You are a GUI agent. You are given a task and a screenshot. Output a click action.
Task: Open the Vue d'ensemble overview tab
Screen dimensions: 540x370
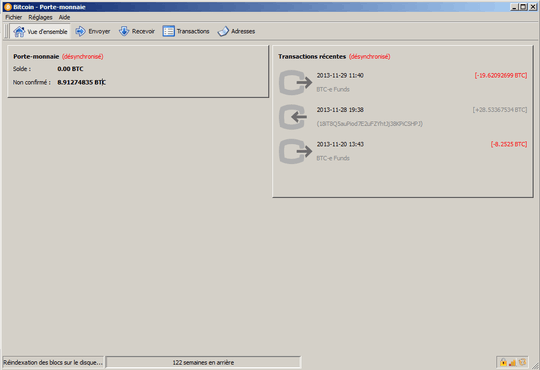click(40, 31)
